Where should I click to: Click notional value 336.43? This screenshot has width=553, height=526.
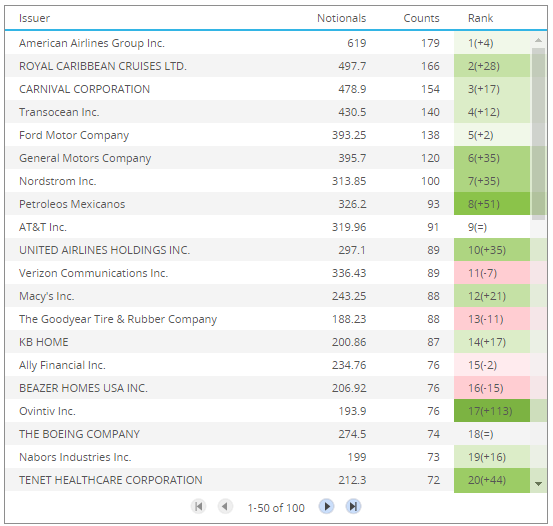tap(349, 273)
